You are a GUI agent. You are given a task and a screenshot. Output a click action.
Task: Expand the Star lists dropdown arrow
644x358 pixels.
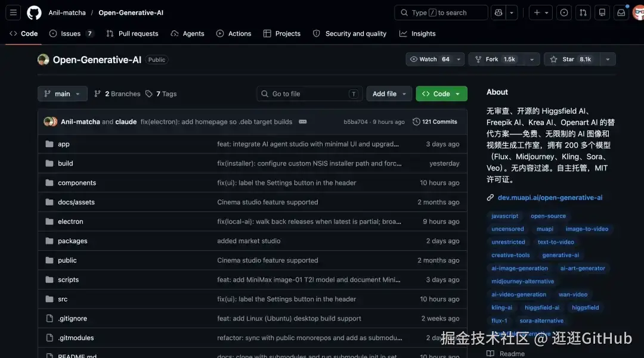click(608, 60)
